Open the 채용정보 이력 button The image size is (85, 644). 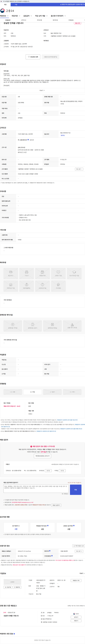(x=76, y=581)
